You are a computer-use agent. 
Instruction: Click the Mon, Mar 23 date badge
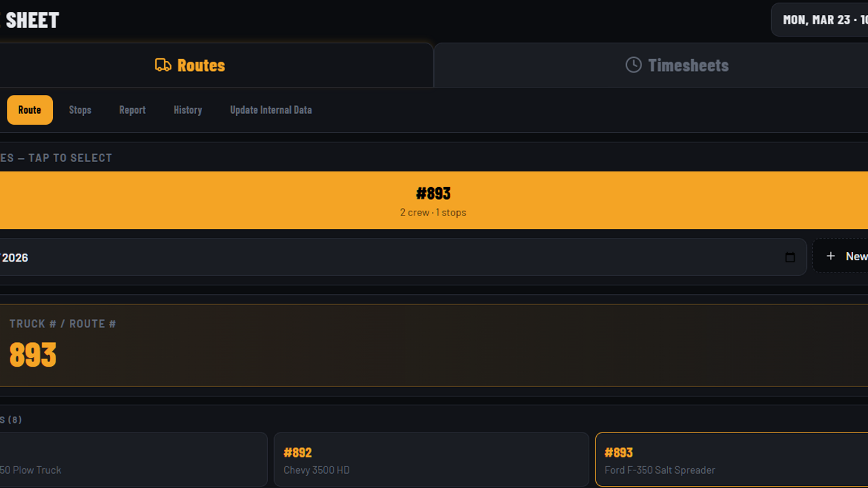click(820, 20)
